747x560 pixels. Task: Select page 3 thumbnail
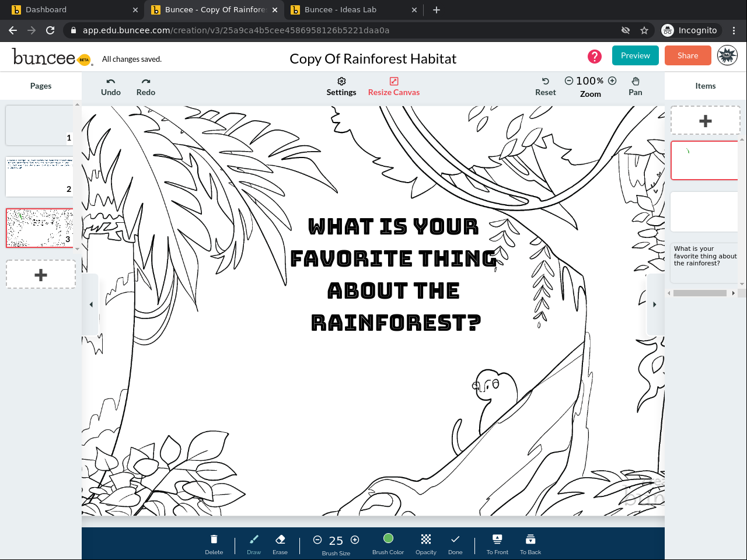pyautogui.click(x=40, y=228)
